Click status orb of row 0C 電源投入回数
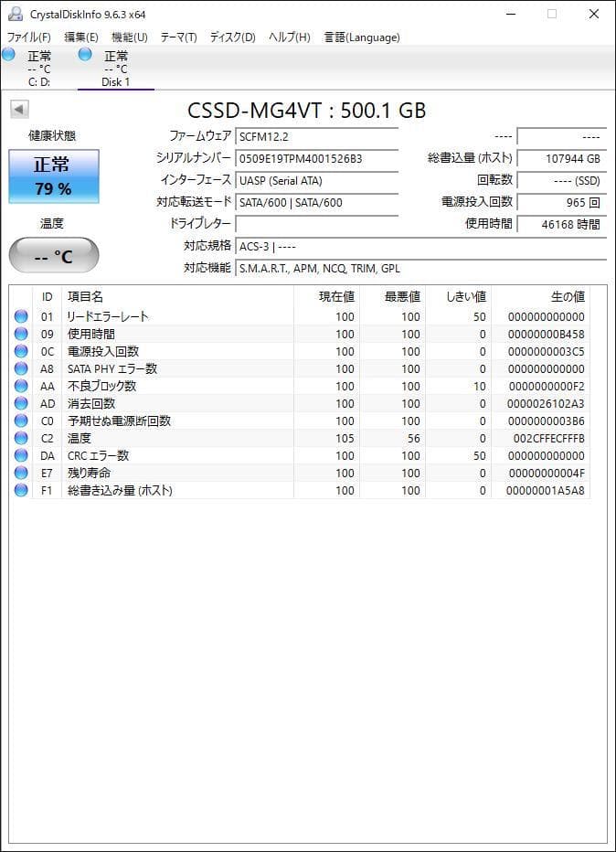 point(21,351)
